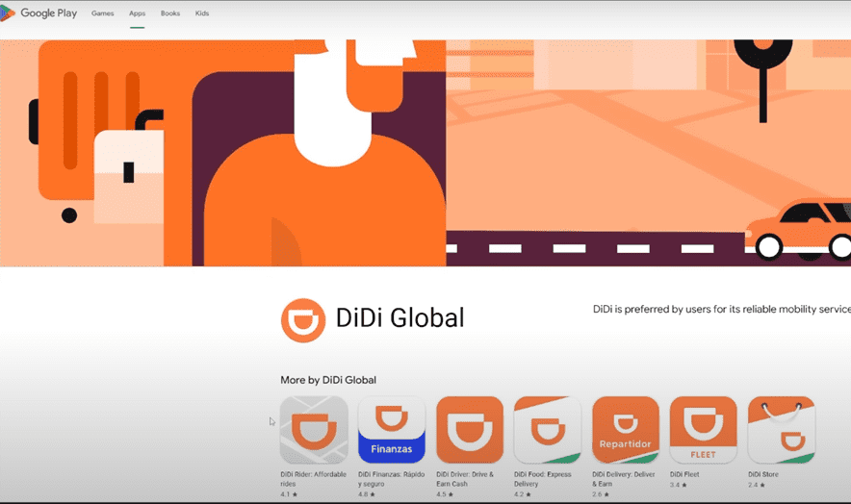Click the 'DiDi Rider: Affordable rides' title
The width and height of the screenshot is (851, 504).
314,478
